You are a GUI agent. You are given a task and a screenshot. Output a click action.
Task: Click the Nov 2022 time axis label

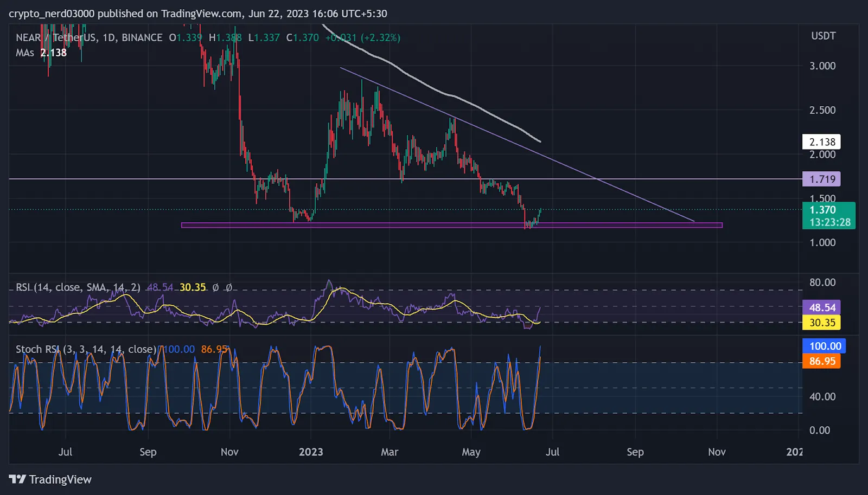click(x=229, y=452)
